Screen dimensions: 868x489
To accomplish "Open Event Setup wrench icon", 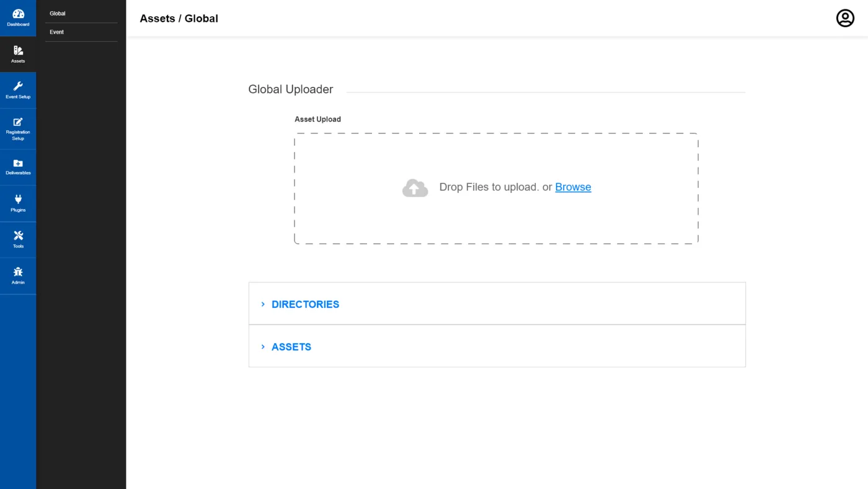I will (18, 86).
